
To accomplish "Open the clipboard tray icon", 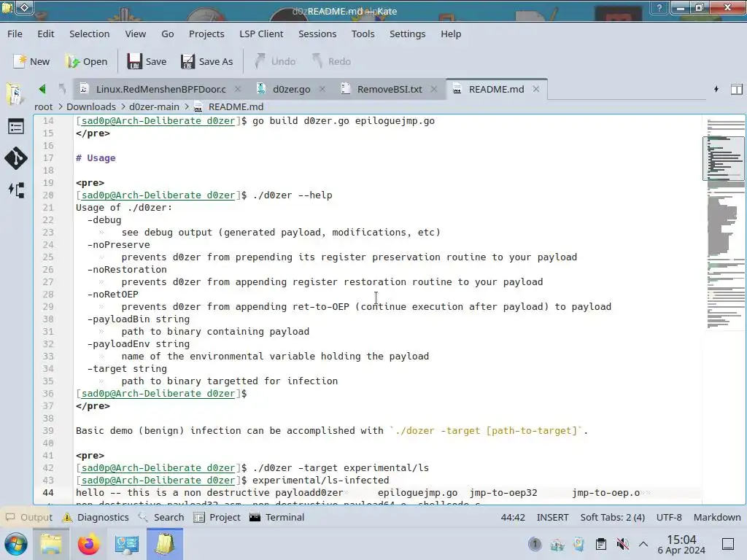I will click(601, 544).
